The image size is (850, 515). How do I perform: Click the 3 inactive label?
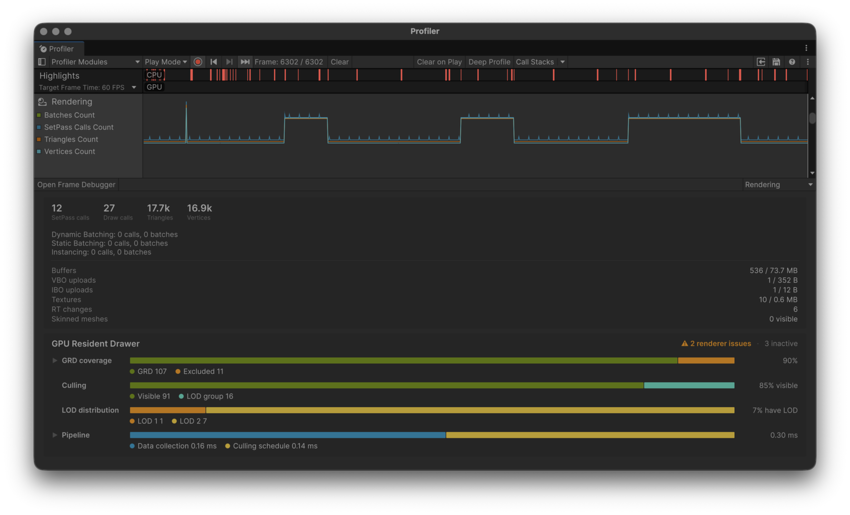pos(781,344)
